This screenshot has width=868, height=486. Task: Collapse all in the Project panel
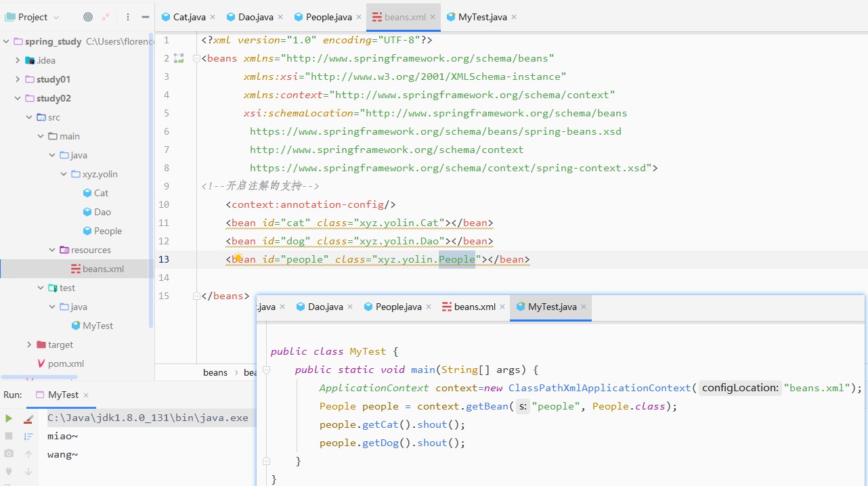(106, 17)
